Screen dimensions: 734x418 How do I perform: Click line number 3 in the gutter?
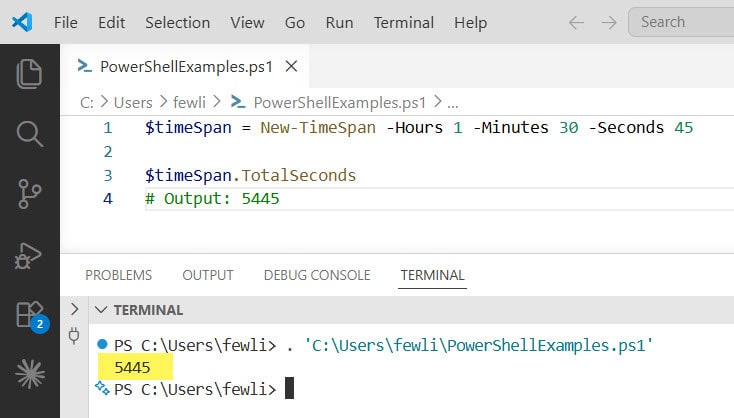click(108, 176)
